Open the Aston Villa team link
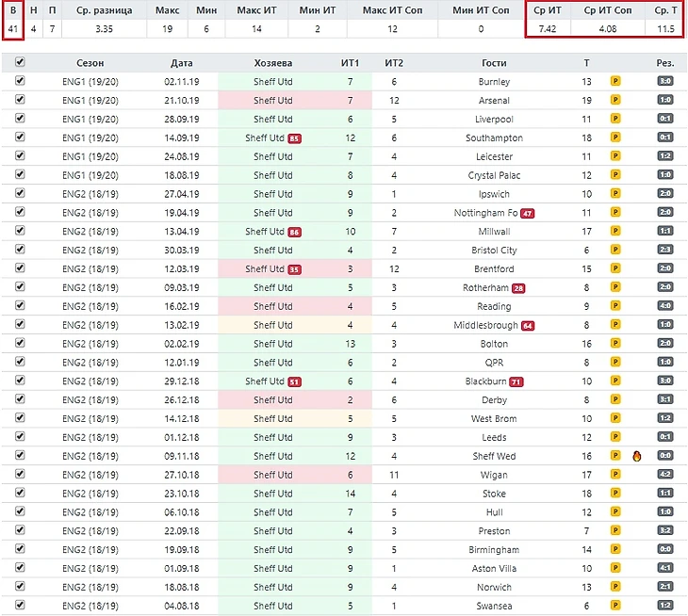688x616 pixels. click(494, 569)
